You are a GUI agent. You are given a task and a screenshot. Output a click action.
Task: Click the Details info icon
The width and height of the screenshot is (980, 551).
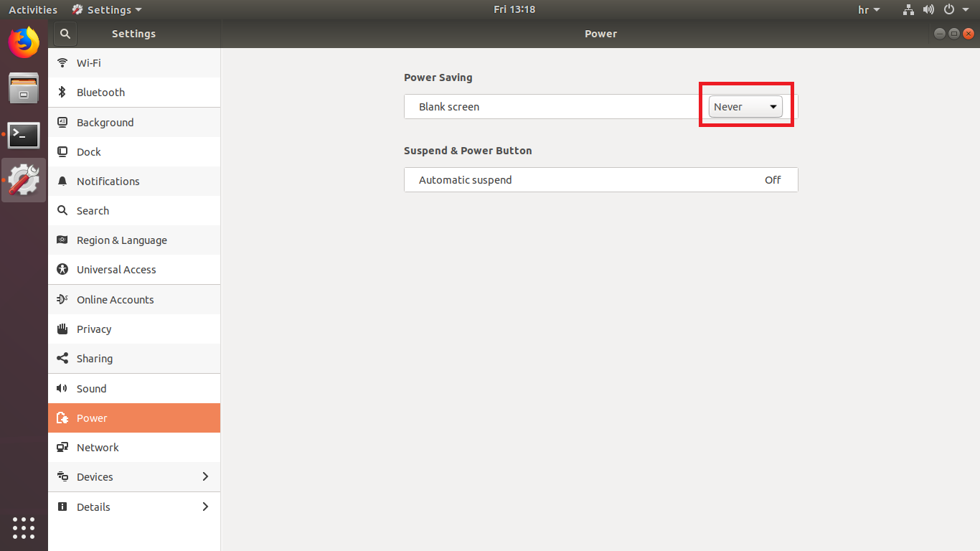pos(62,507)
